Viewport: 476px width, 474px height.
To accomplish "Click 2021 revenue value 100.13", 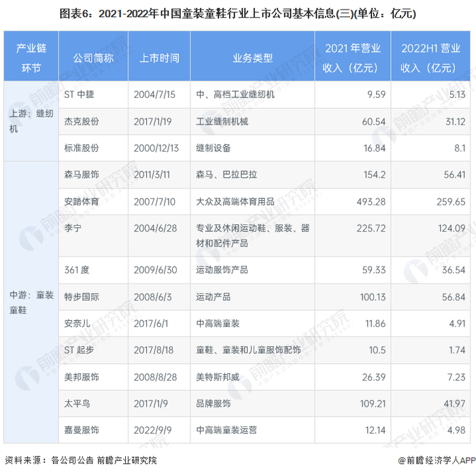I will (373, 297).
